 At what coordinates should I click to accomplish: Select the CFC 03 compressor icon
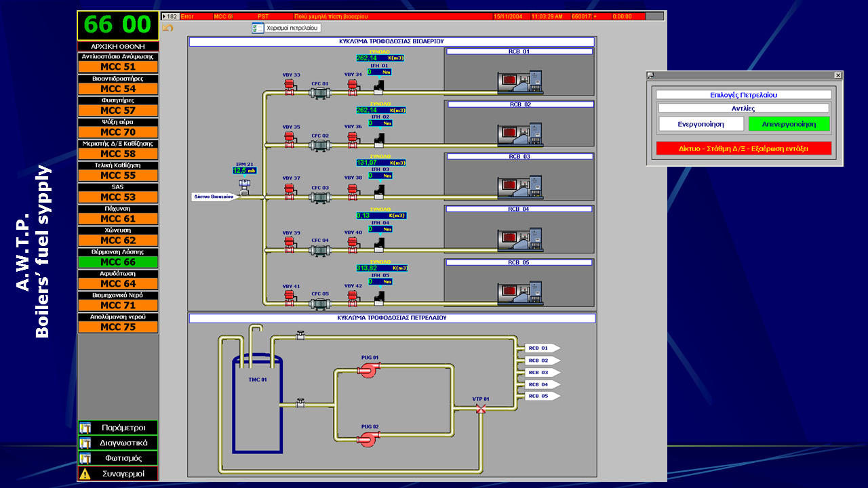pyautogui.click(x=319, y=197)
